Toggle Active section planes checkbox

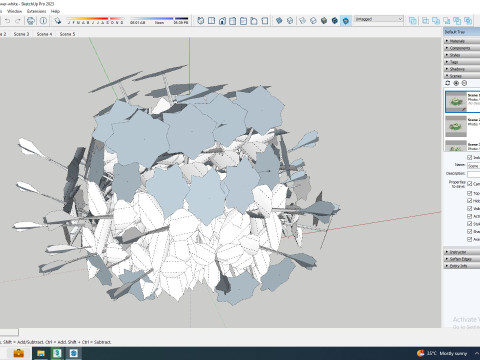click(470, 216)
